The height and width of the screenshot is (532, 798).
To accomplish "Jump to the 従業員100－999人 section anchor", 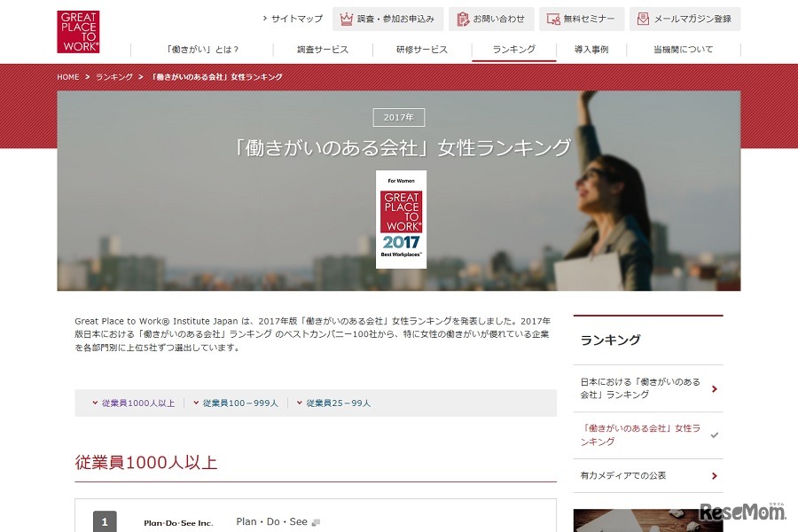I will pyautogui.click(x=236, y=403).
